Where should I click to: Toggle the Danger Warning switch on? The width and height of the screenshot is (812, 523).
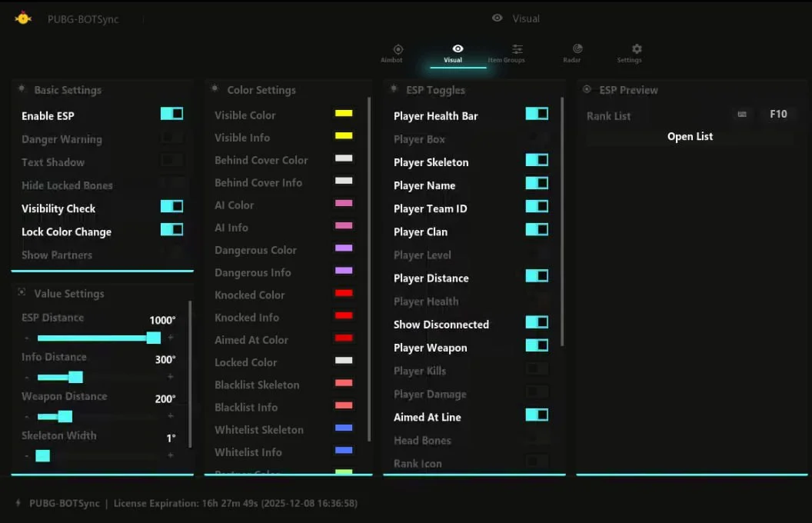[171, 138]
